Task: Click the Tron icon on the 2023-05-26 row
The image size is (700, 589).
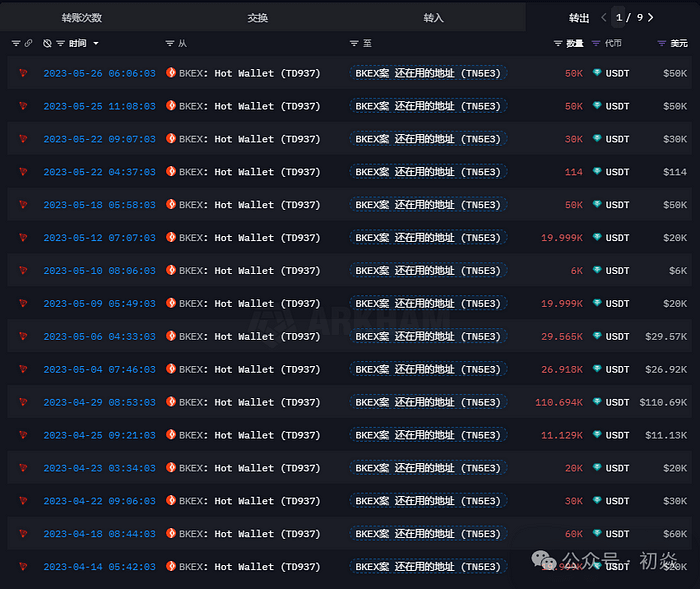Action: point(23,73)
